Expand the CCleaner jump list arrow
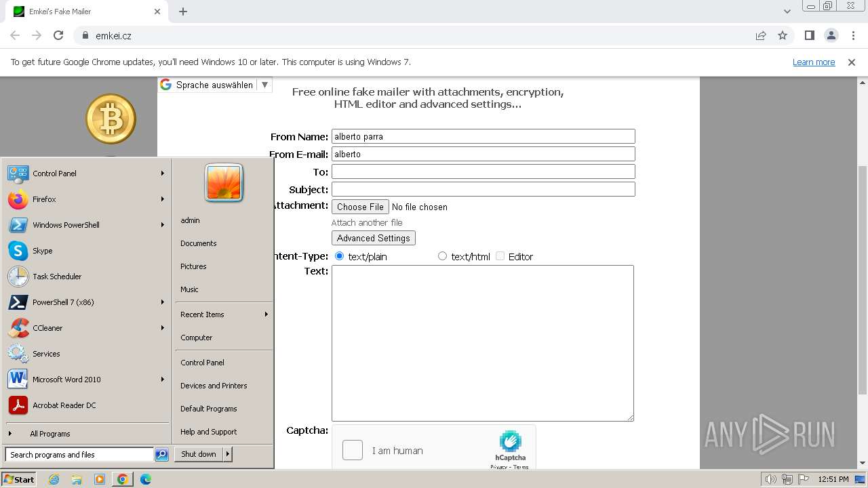 (163, 328)
